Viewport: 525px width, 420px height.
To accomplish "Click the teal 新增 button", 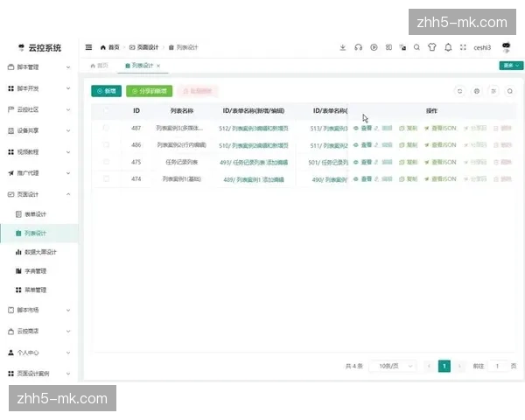I will point(107,91).
